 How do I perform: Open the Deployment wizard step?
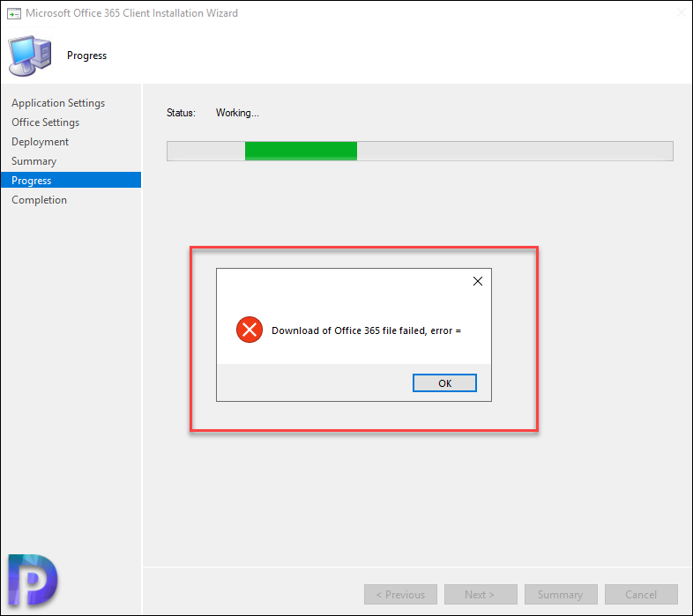(x=41, y=142)
